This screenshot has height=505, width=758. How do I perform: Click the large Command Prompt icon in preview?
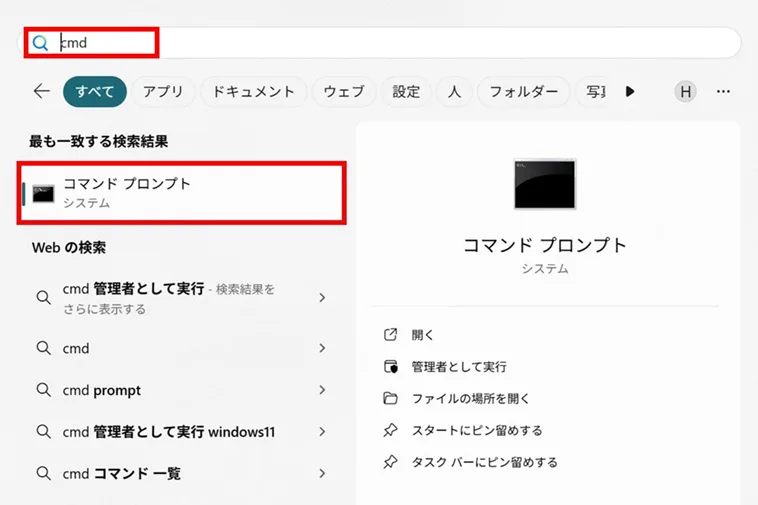pos(544,184)
